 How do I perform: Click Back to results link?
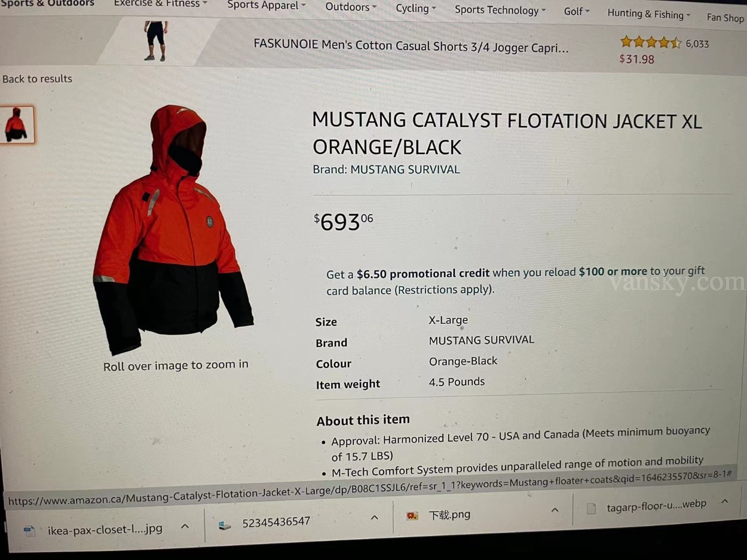pyautogui.click(x=37, y=78)
